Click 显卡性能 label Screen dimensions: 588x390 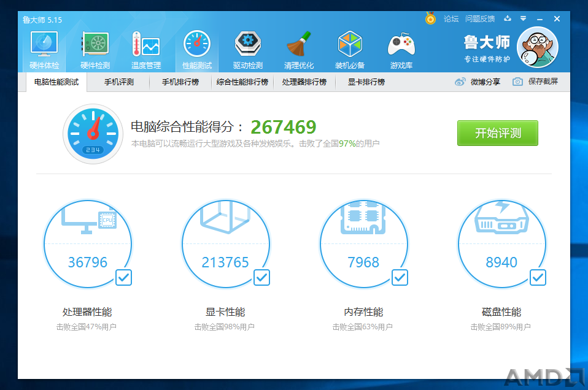[225, 312]
